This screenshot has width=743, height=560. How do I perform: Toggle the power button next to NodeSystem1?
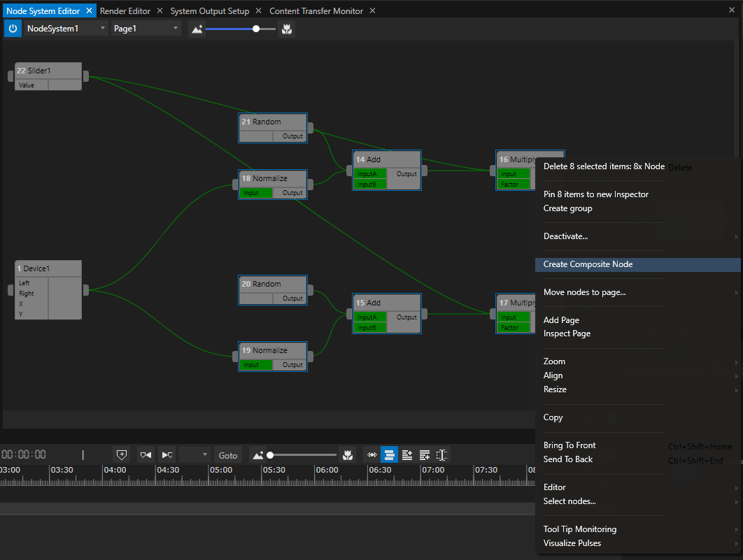point(13,29)
